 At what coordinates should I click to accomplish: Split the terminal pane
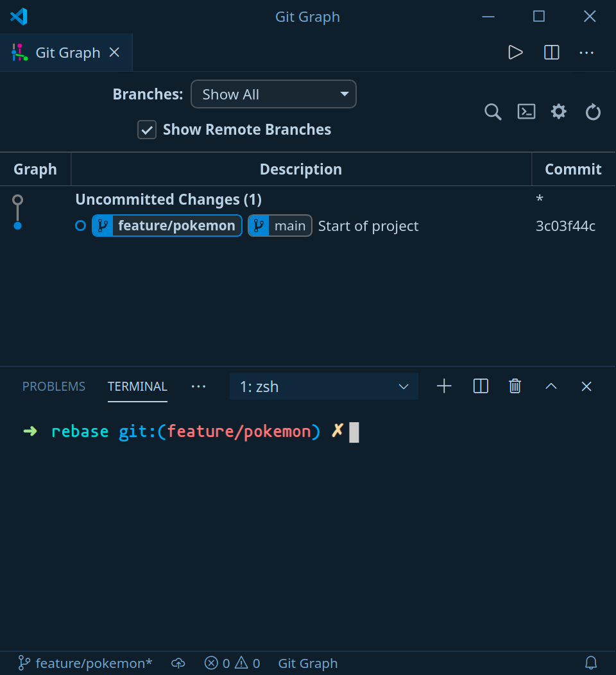coord(481,386)
